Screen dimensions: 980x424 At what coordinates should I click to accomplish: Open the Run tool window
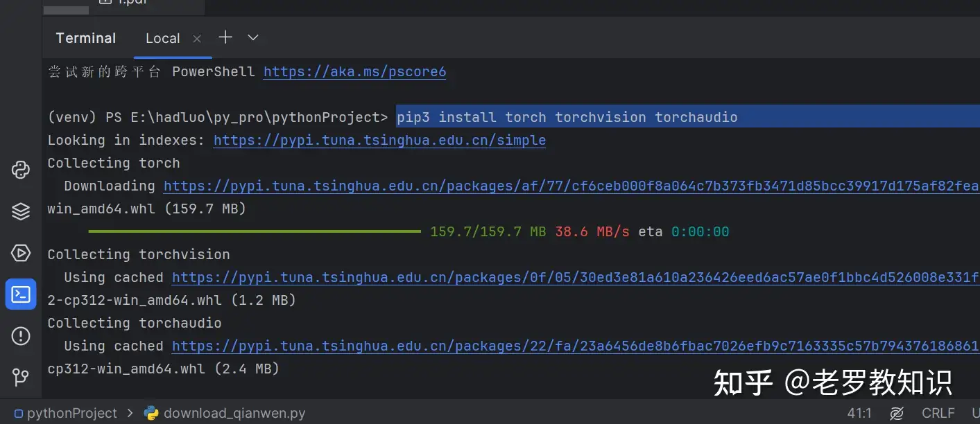[x=21, y=253]
